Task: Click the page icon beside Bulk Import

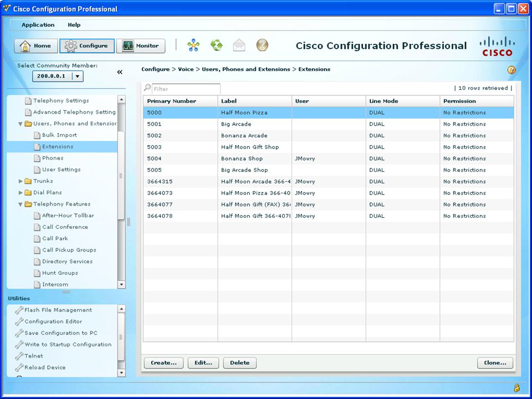Action: click(37, 135)
